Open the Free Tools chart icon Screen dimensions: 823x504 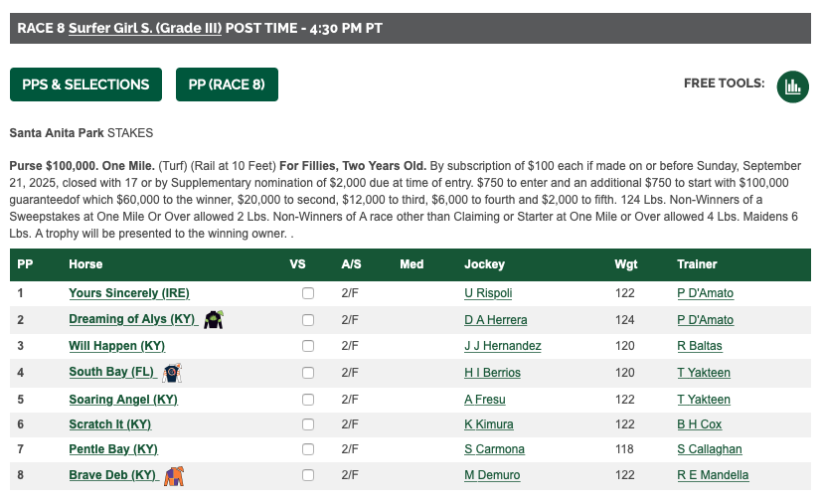coord(792,84)
